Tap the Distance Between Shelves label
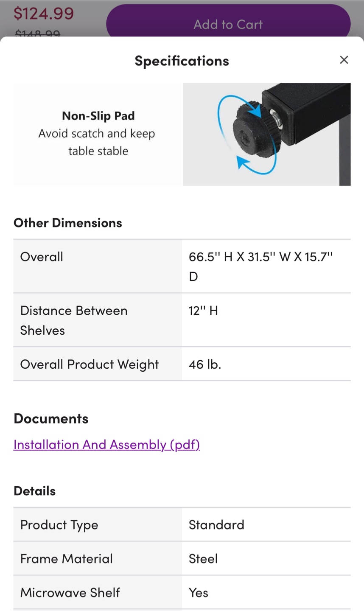 click(x=74, y=320)
